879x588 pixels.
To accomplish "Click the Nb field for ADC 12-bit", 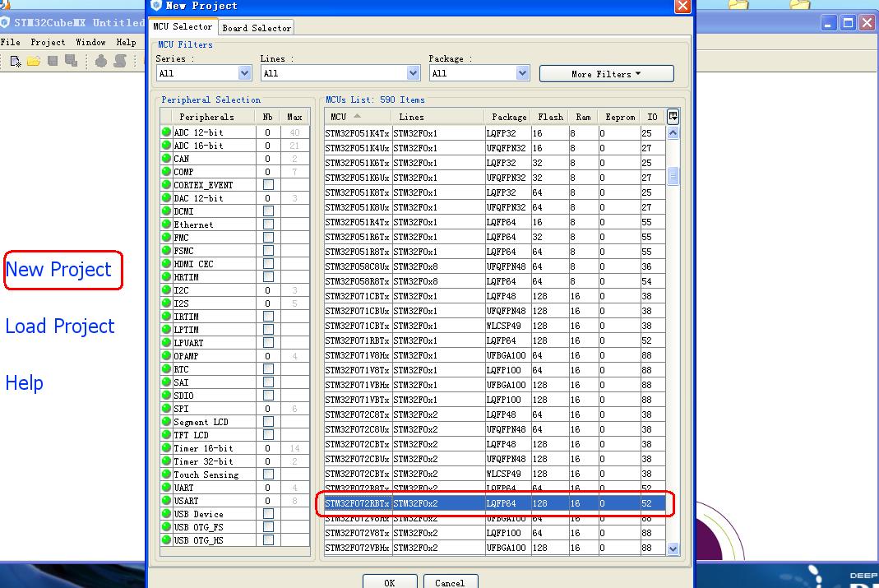I will tap(268, 132).
